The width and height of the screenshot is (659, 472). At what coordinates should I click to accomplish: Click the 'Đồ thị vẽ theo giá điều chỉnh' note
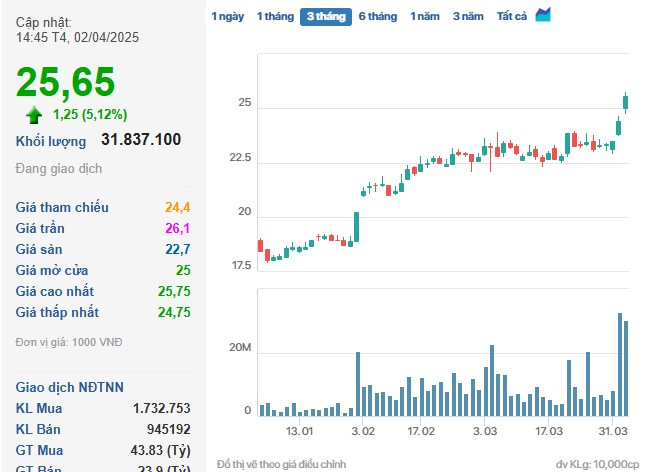pyautogui.click(x=281, y=464)
